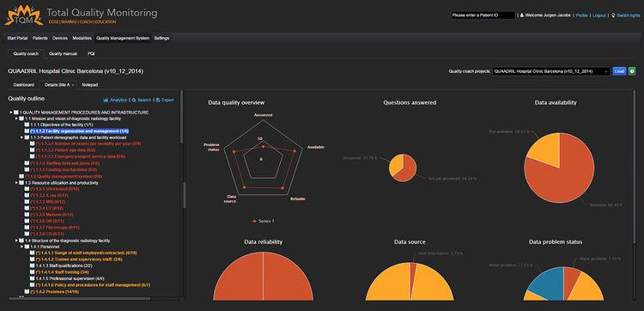Click the document icon of 1.3.5 Mammo

coord(27,215)
